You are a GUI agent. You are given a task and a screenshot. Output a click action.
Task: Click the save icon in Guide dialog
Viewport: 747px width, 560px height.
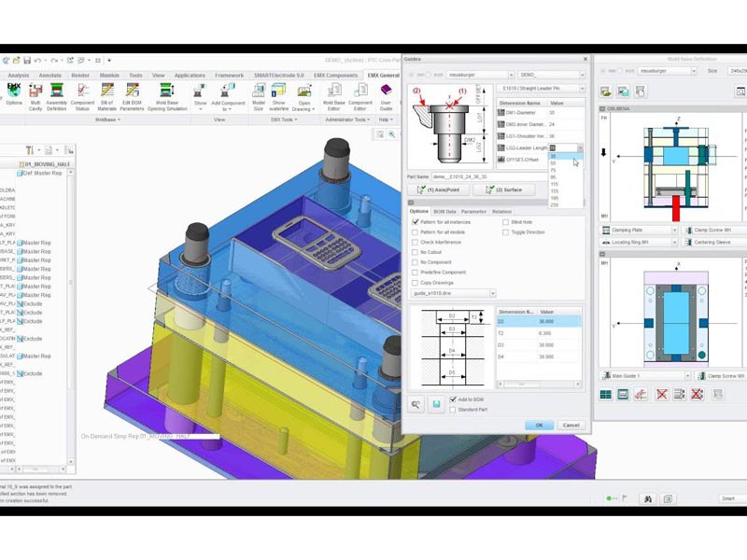(435, 404)
